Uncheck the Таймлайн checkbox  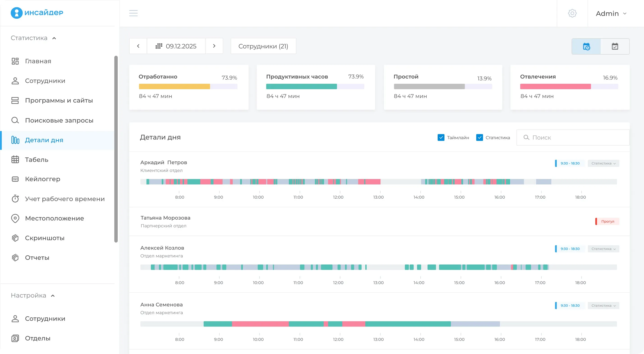(x=441, y=138)
